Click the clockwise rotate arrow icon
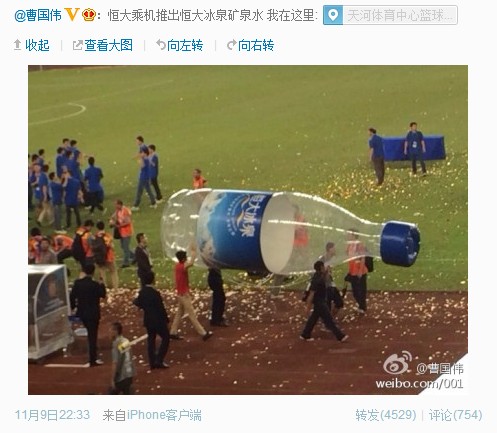Screen dimensions: 497x433 tap(232, 45)
